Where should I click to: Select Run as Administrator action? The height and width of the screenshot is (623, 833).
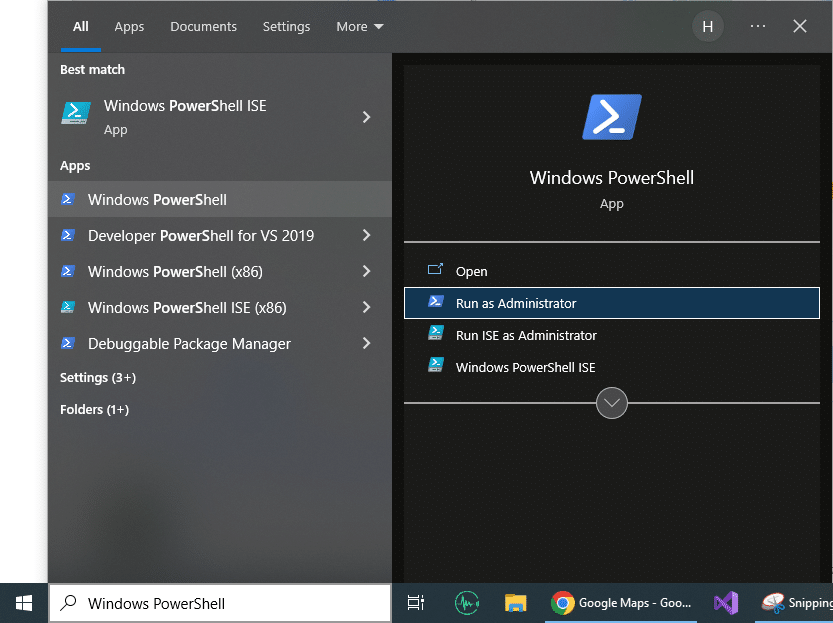(611, 303)
